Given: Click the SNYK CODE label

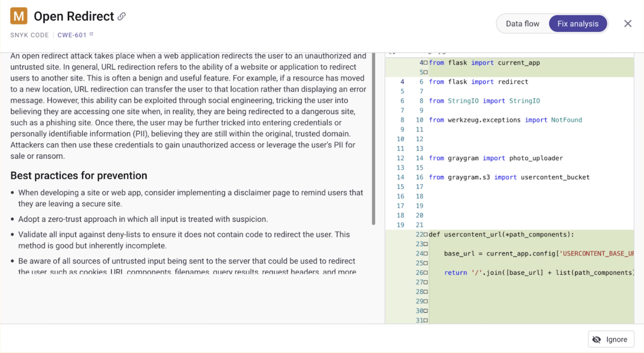Looking at the screenshot, I should (x=29, y=35).
